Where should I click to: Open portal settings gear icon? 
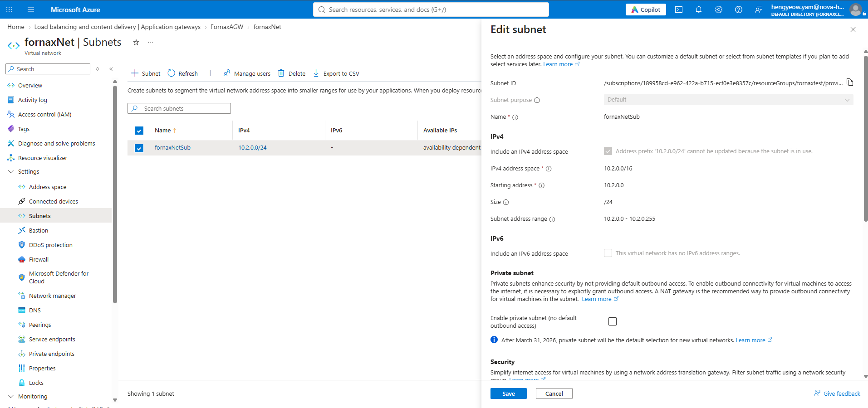tap(719, 10)
